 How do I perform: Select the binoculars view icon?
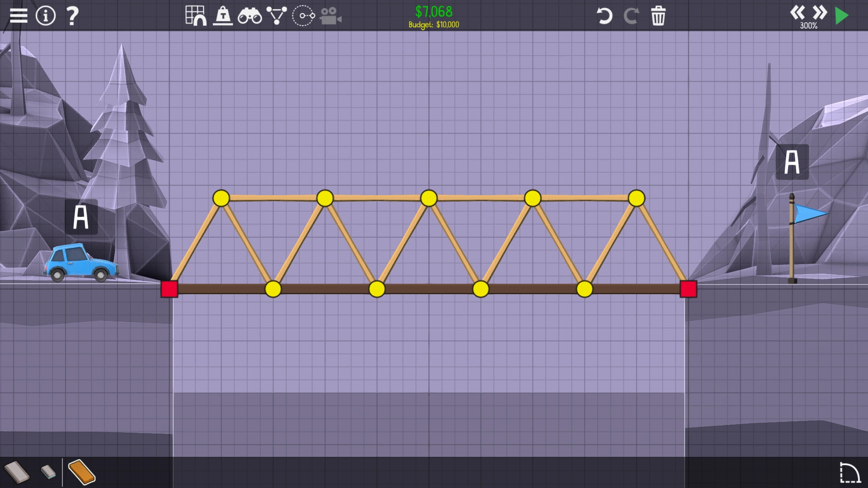point(250,16)
